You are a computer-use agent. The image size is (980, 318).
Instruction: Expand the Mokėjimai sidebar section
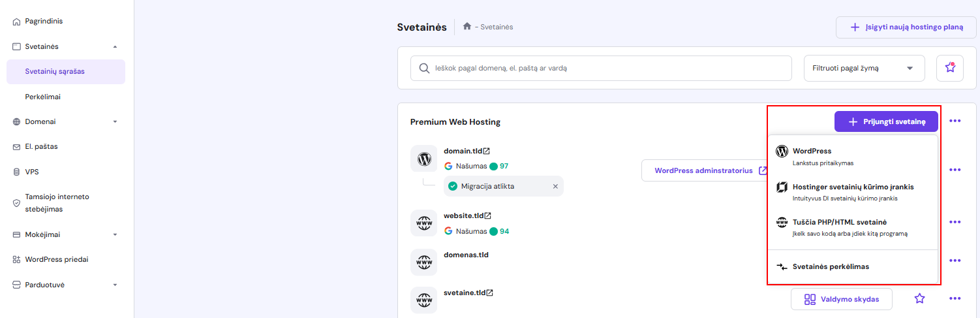pyautogui.click(x=115, y=234)
